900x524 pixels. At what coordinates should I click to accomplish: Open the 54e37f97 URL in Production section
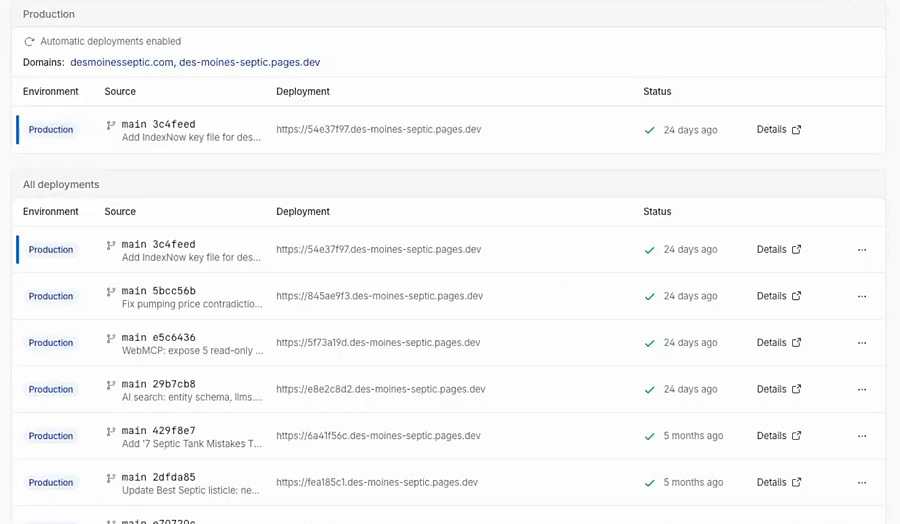(x=378, y=130)
